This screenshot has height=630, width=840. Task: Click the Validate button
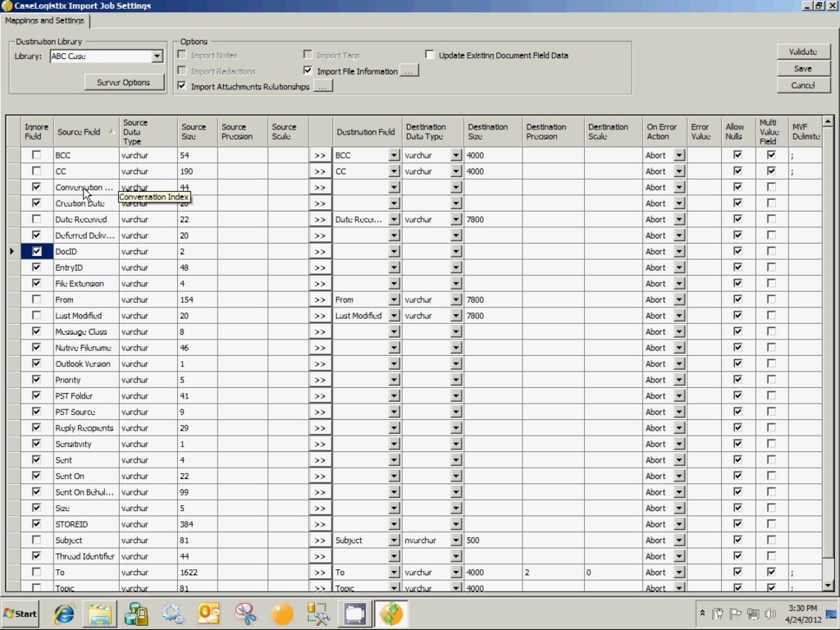pos(802,52)
